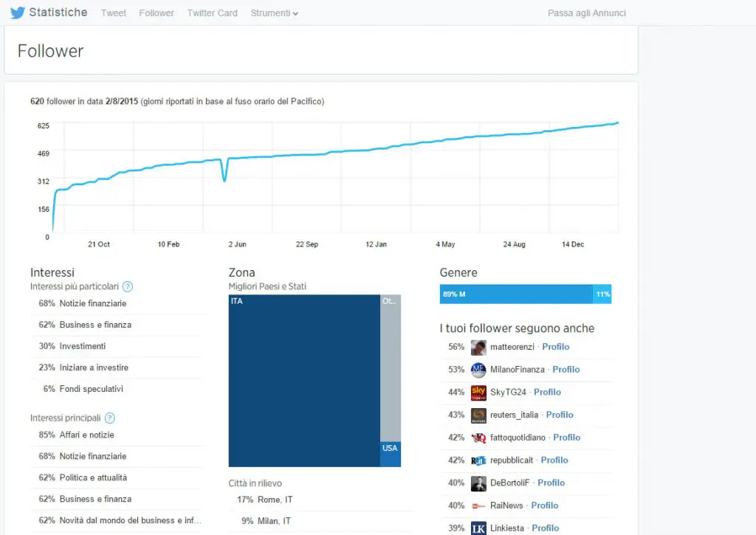756x535 pixels.
Task: Expand the Strumenti dropdown menu
Action: 274,13
